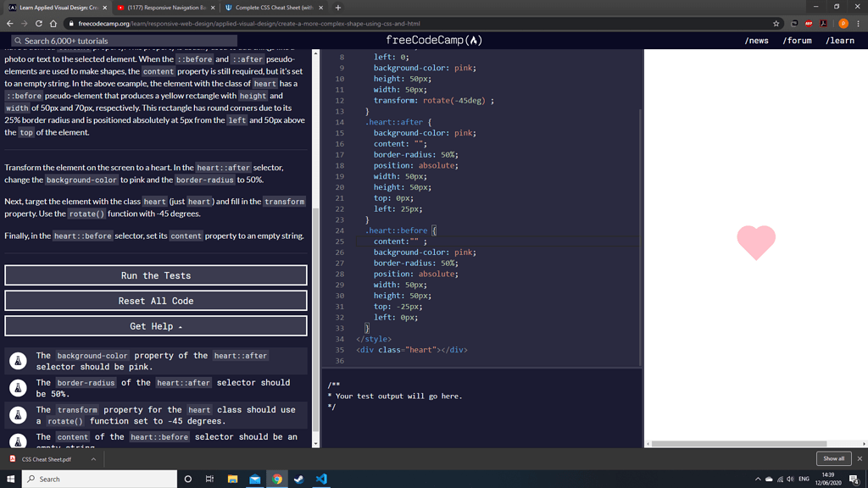Open Chrome's three-dot menu
Image resolution: width=868 pixels, height=488 pixels.
pyautogui.click(x=858, y=24)
